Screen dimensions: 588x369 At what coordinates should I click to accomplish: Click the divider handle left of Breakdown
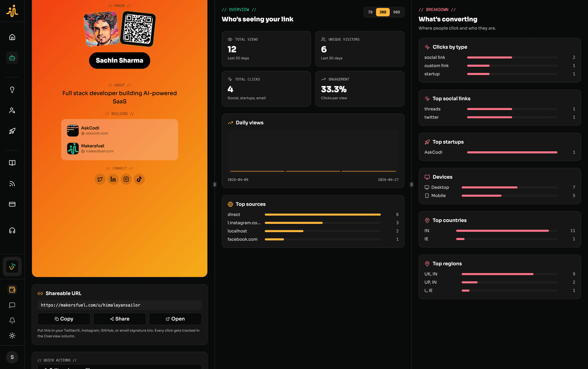(412, 185)
